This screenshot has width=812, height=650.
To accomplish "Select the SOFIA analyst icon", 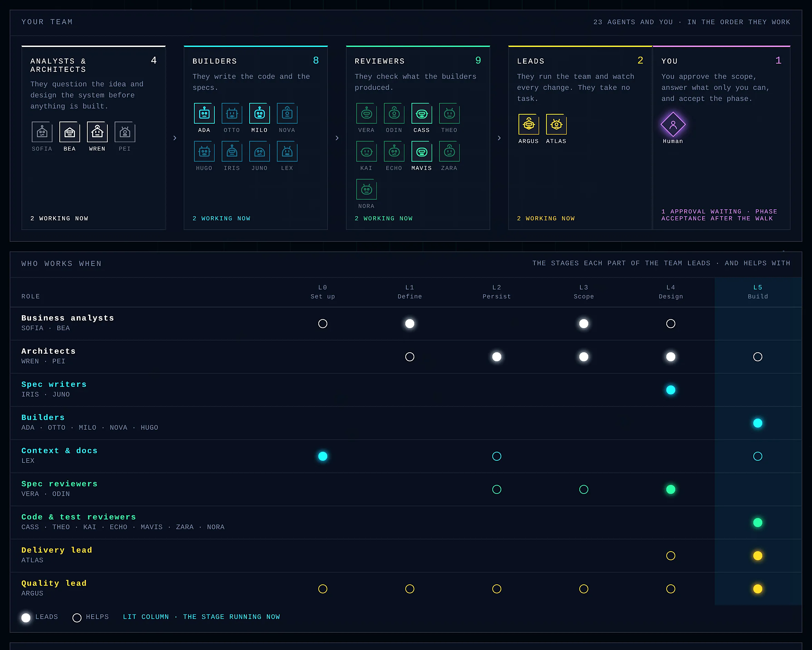I will [x=42, y=132].
